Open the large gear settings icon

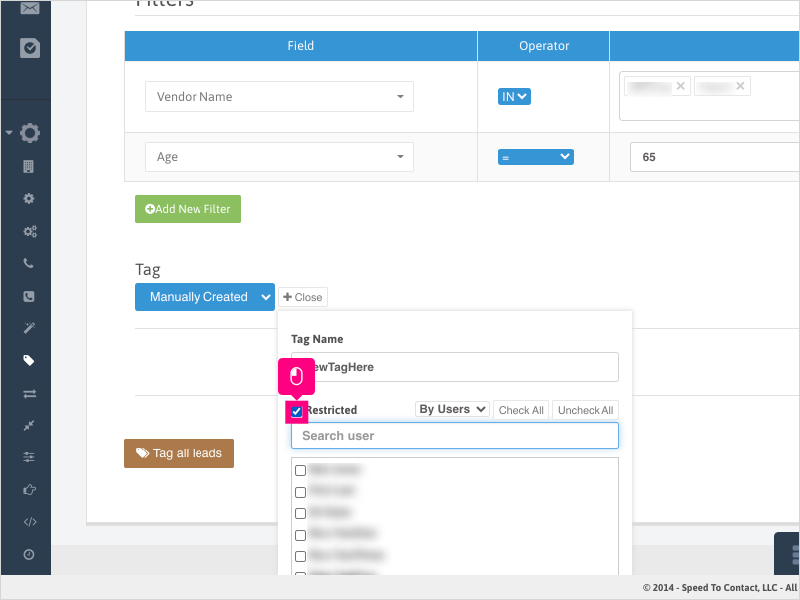30,133
